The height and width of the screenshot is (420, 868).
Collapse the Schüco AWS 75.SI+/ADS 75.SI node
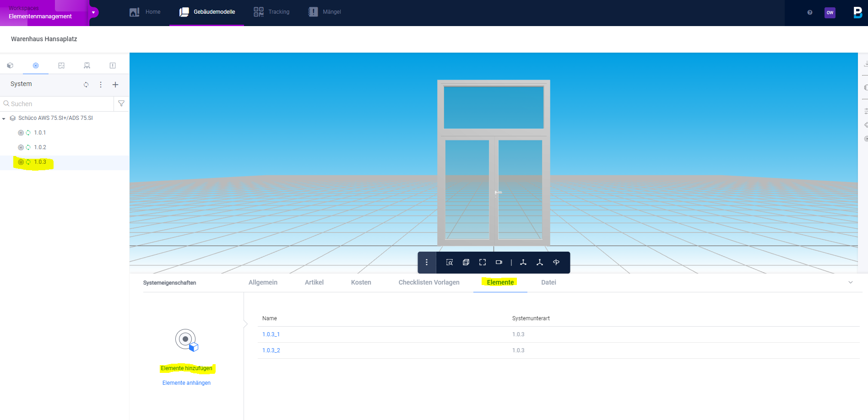click(x=4, y=118)
